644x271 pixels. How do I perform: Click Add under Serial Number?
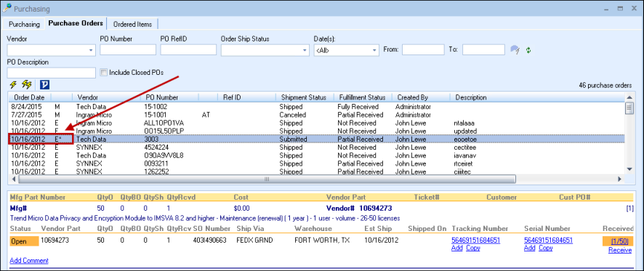pos(529,248)
